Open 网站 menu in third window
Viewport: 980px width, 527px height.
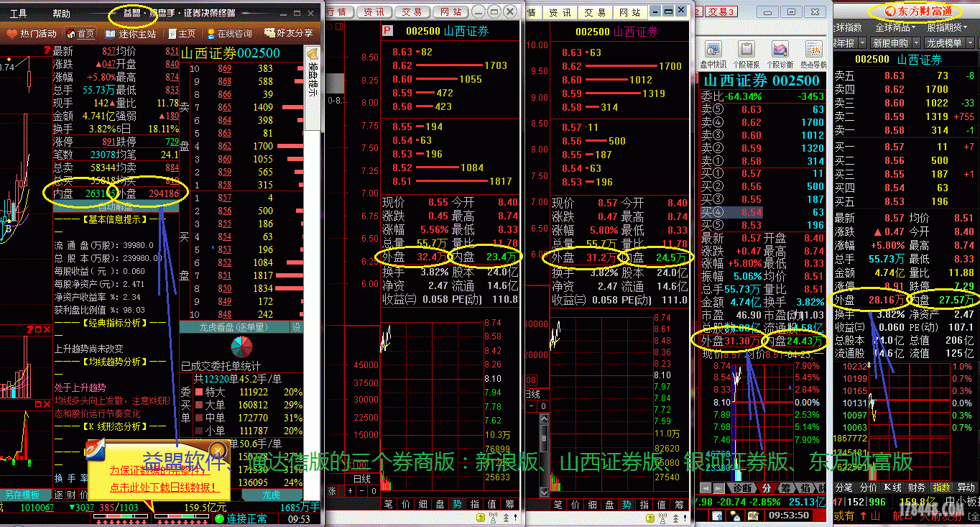point(630,12)
